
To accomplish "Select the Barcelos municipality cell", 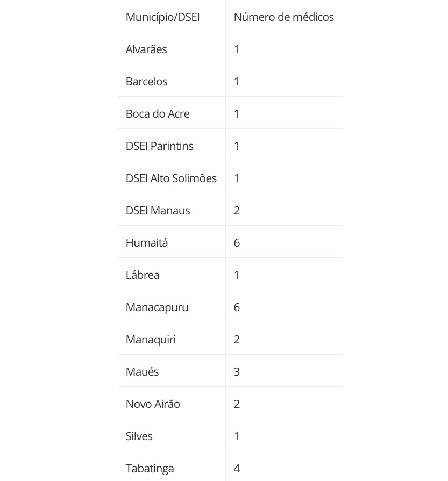I will [146, 82].
